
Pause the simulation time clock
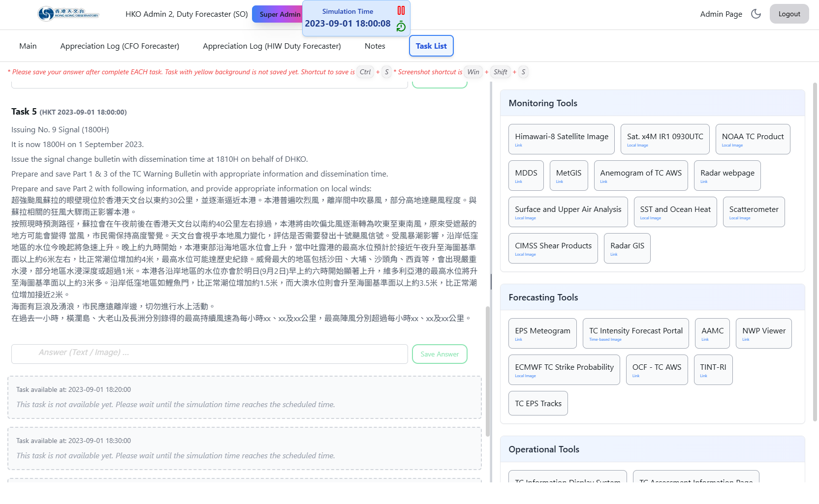(401, 10)
